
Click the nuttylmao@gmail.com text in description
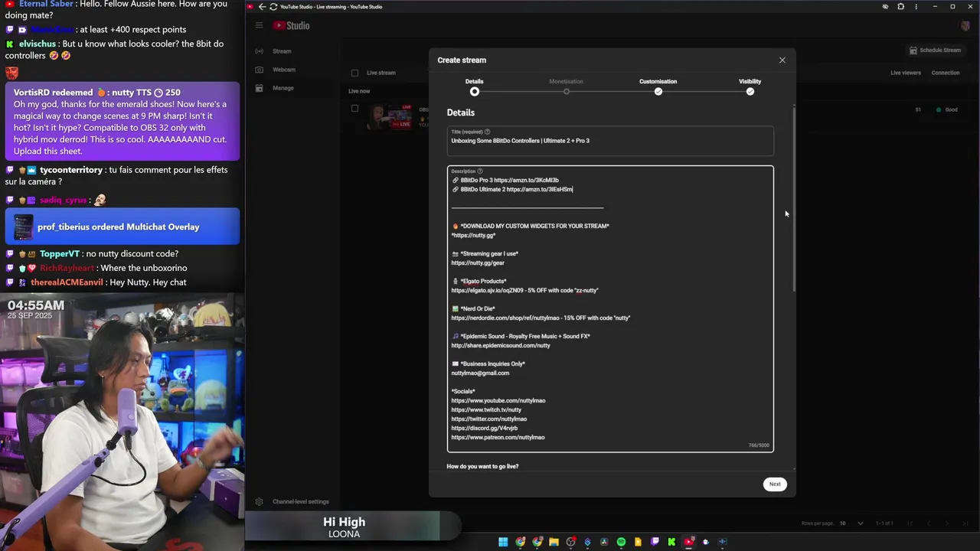pos(480,373)
